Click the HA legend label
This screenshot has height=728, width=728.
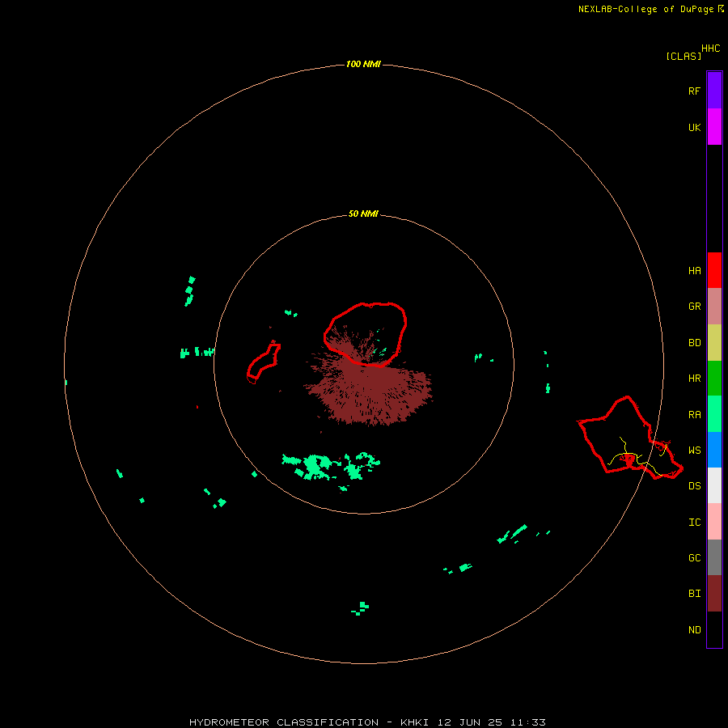point(694,270)
